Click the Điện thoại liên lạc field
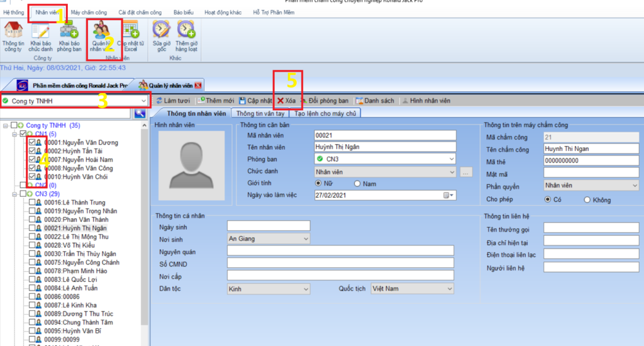The height and width of the screenshot is (346, 644). [591, 254]
